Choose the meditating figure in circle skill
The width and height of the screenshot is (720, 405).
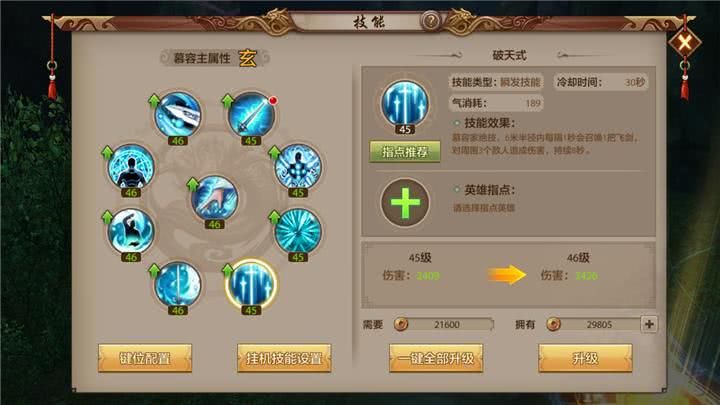pyautogui.click(x=131, y=167)
